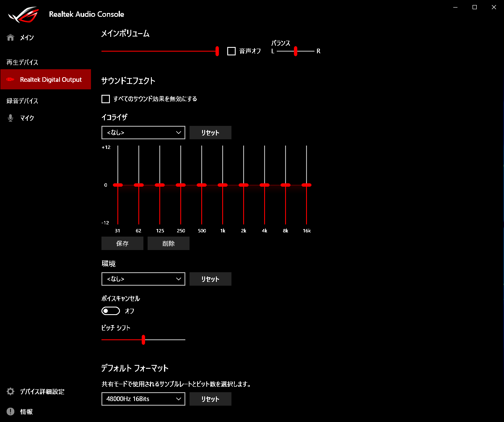The width and height of the screenshot is (504, 422).
Task: Click 保存 to save equalizer preset
Action: [122, 243]
